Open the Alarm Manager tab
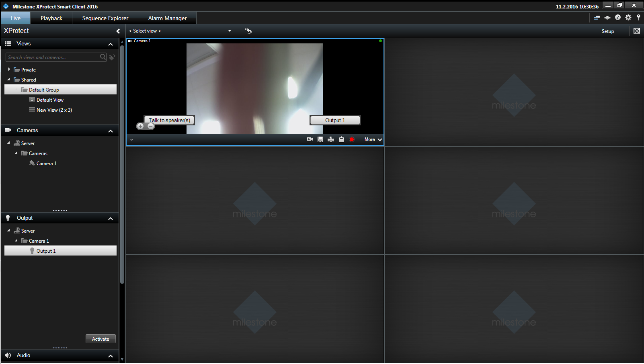The image size is (644, 364). pyautogui.click(x=167, y=18)
